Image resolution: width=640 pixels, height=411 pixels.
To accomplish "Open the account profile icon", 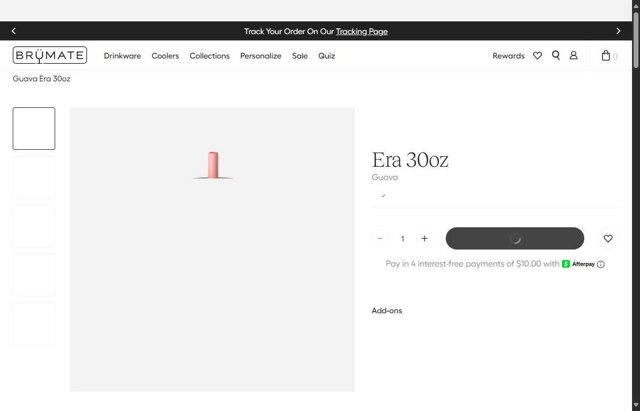I will [574, 56].
